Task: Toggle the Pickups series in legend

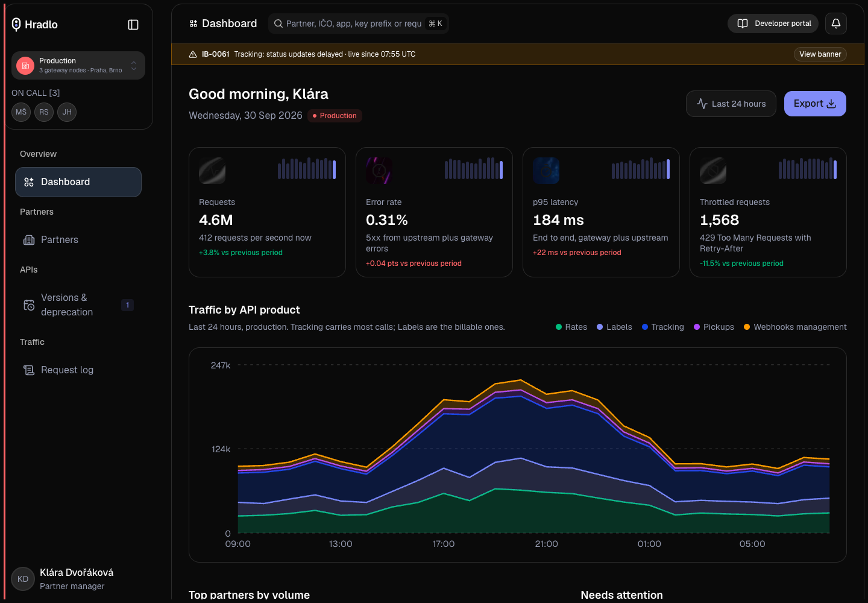Action: (x=714, y=327)
